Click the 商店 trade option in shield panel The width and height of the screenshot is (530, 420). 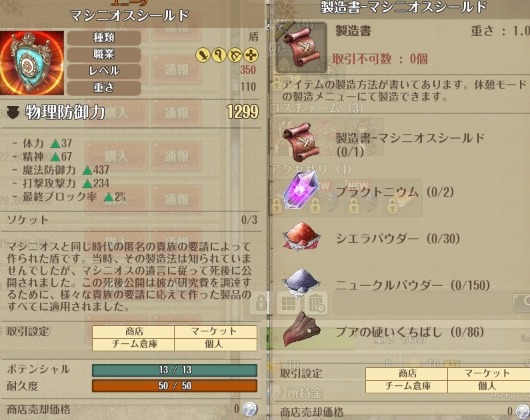pyautogui.click(x=134, y=331)
